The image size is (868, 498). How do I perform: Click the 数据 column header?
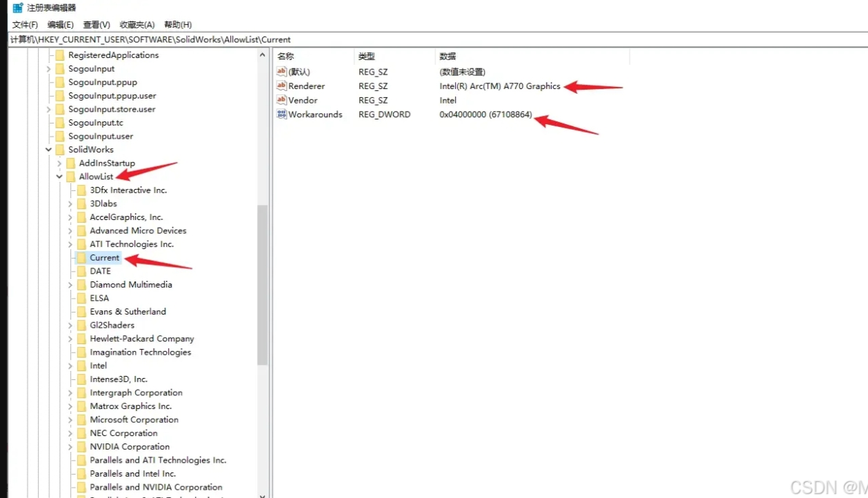[447, 57]
